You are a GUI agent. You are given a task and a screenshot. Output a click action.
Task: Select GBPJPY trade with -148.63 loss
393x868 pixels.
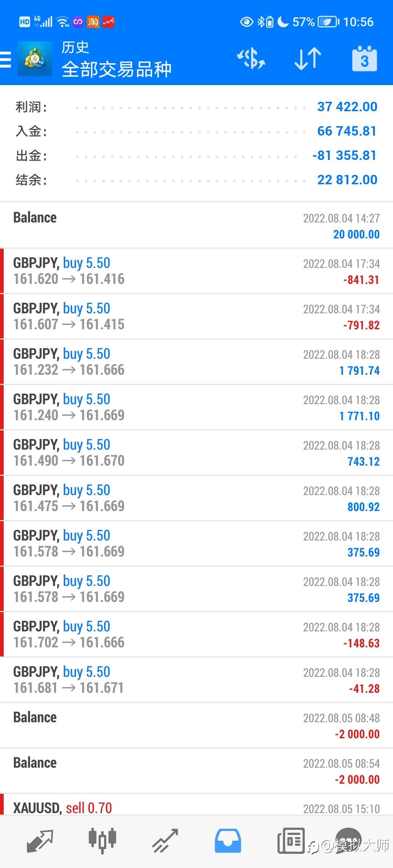(196, 634)
